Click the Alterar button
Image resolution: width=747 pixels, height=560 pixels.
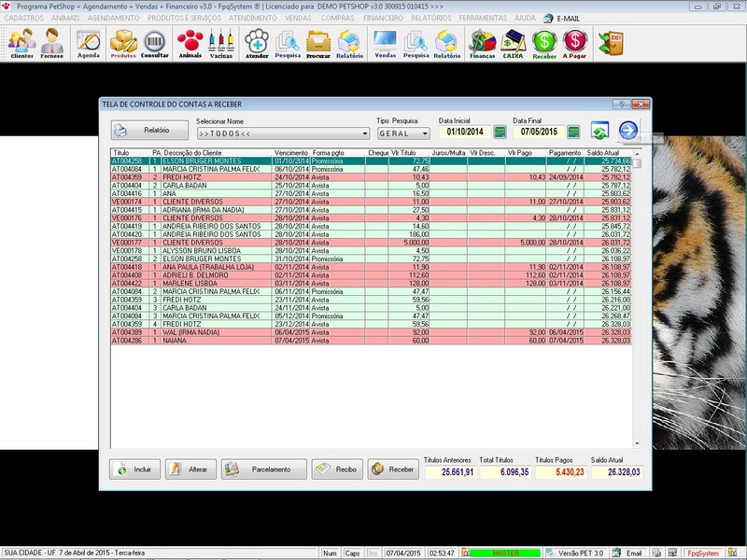coord(190,469)
